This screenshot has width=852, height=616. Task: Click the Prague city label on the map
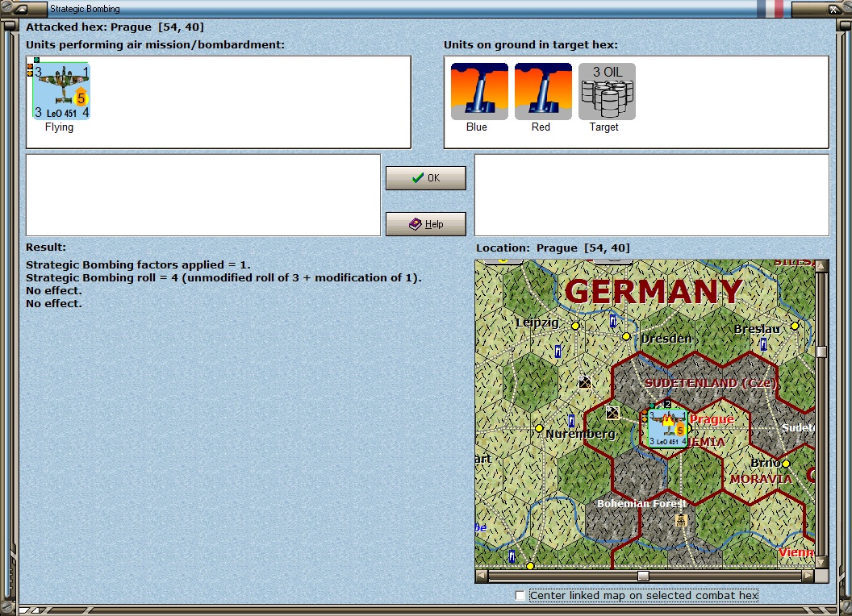[712, 419]
